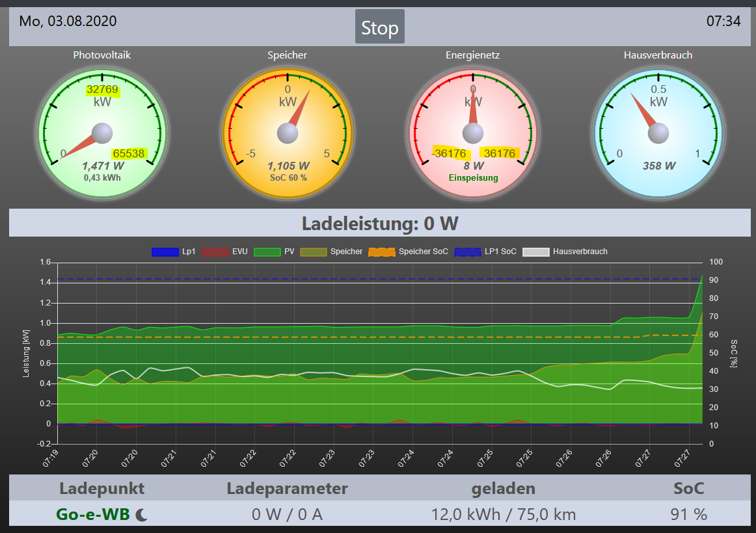Click the moon icon next to Go-e-WB
Viewport: 756px width, 533px height.
(x=142, y=515)
